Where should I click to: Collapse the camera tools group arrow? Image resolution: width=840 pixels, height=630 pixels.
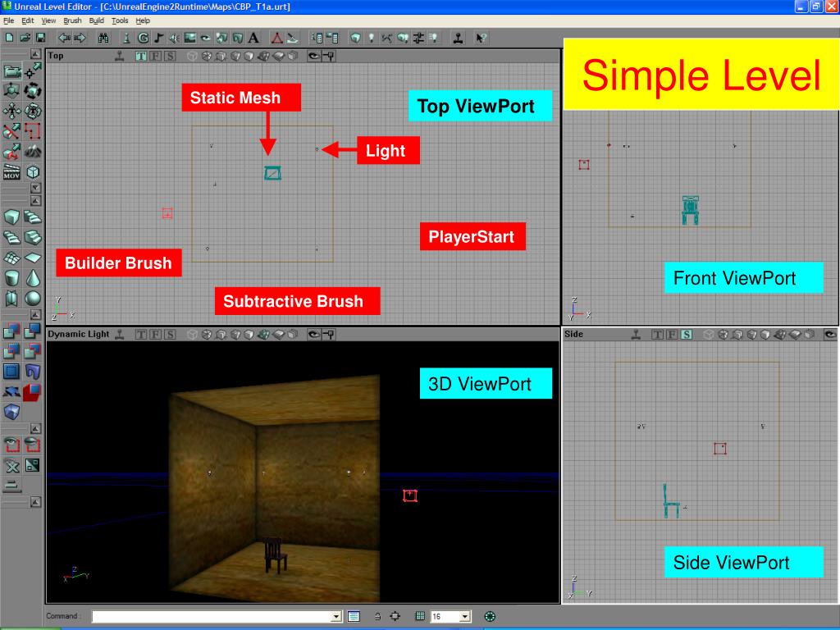(x=35, y=53)
